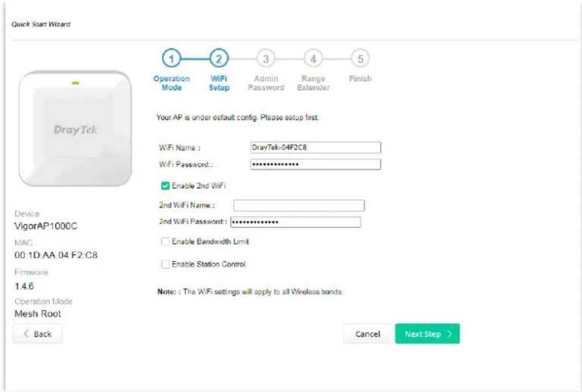
Task: Click the Mesh Root operation mode text
Action: (x=38, y=314)
